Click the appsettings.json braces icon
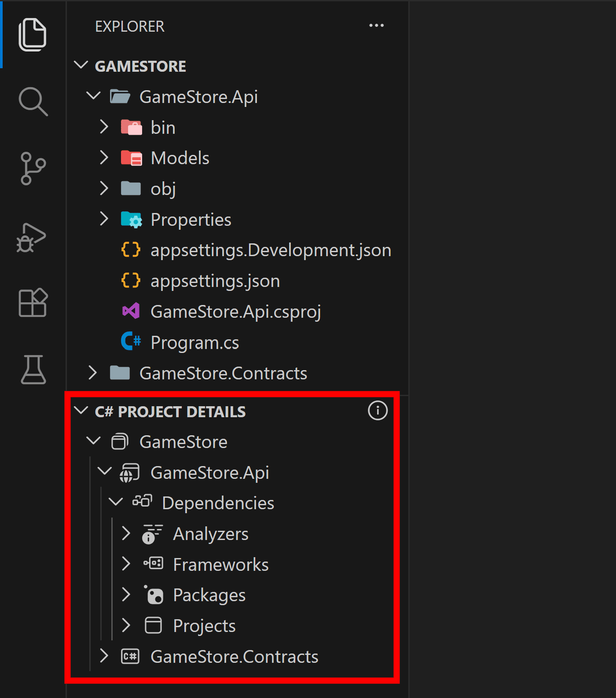The image size is (616, 698). pos(131,280)
